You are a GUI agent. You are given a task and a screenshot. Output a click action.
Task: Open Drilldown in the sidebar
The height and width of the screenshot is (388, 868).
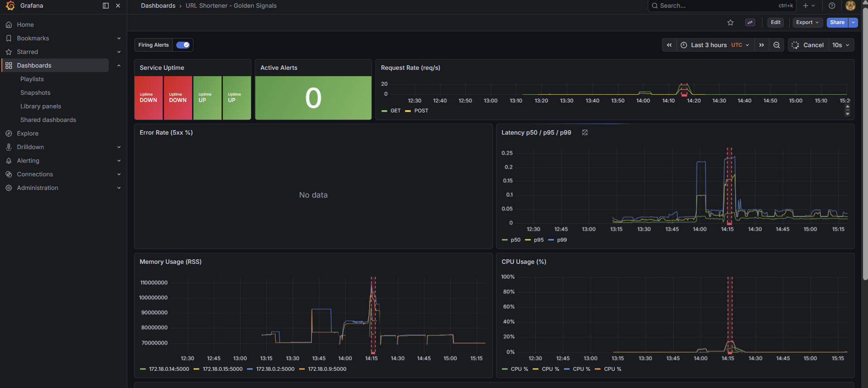(30, 147)
